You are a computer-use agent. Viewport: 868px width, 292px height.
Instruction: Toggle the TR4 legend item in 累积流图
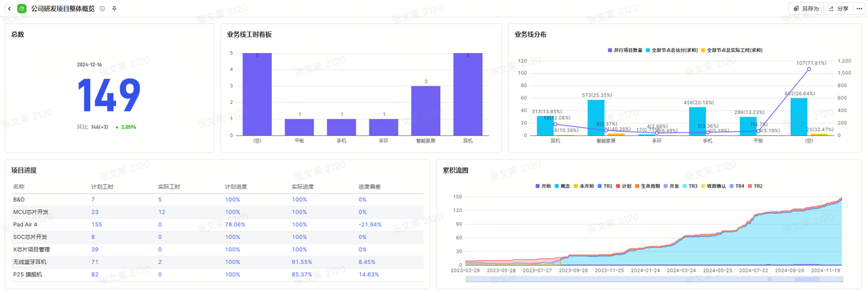[737, 186]
